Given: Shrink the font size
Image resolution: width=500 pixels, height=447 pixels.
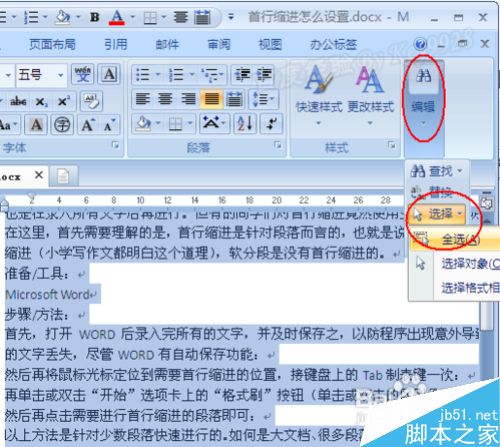Looking at the screenshot, I should coord(109,125).
